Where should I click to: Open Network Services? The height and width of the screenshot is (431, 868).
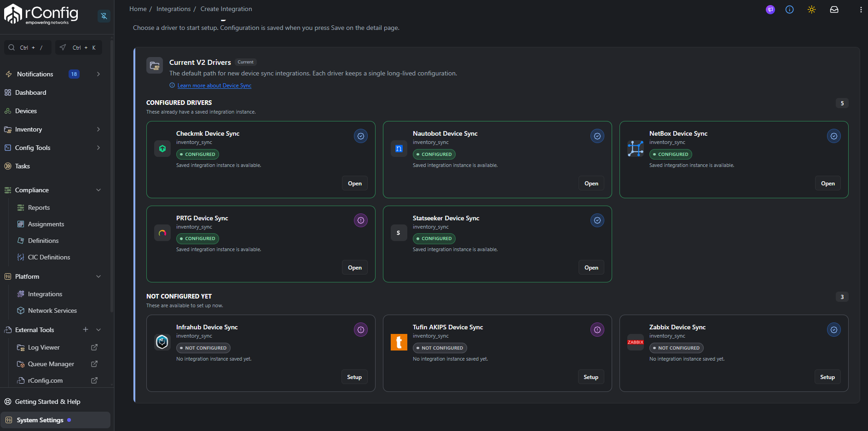click(52, 310)
